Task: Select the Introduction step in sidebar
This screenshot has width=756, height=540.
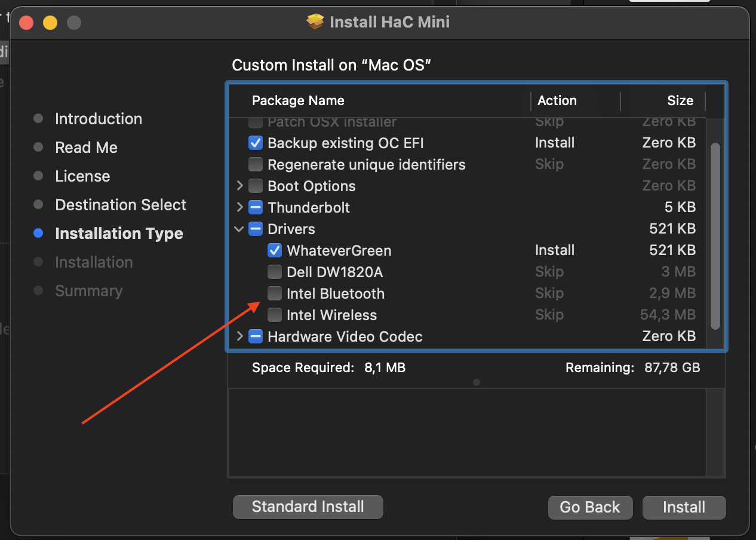Action: coord(99,119)
